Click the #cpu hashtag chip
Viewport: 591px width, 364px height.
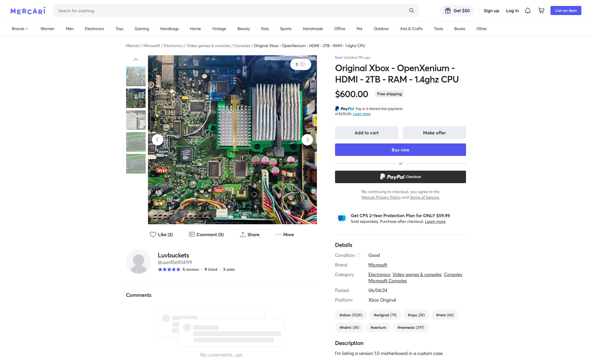[x=416, y=315]
